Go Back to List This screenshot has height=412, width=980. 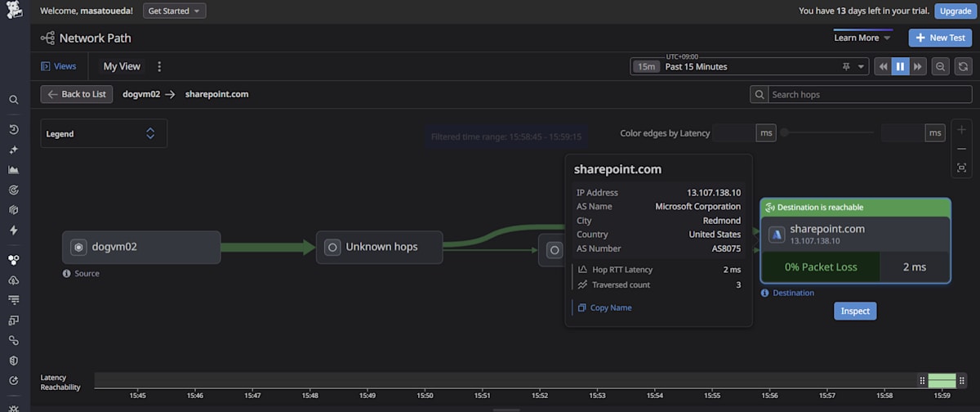pyautogui.click(x=77, y=94)
